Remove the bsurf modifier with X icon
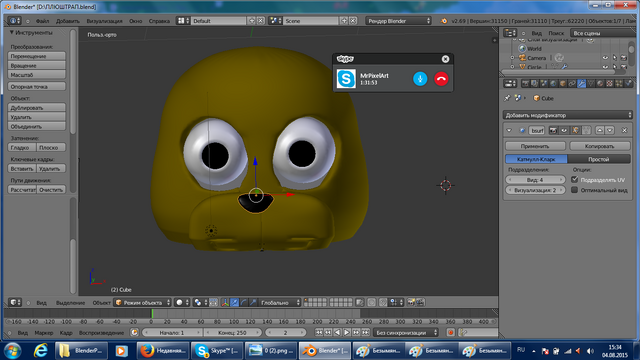Screen dimensions: 640x360 (624, 130)
